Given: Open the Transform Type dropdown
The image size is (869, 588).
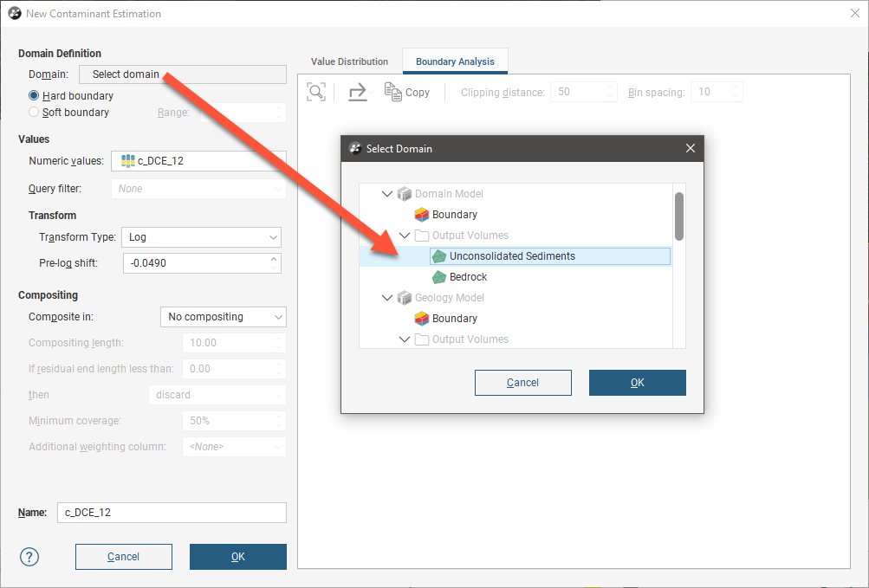Looking at the screenshot, I should pos(201,237).
